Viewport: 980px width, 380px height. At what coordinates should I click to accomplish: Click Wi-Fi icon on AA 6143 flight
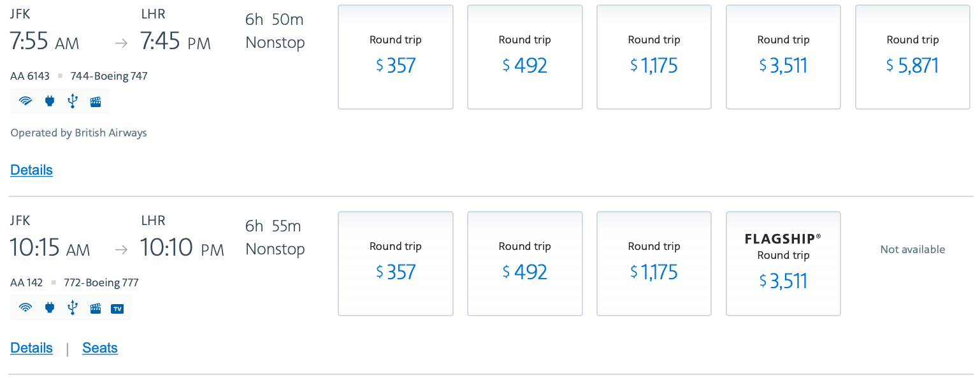25,101
